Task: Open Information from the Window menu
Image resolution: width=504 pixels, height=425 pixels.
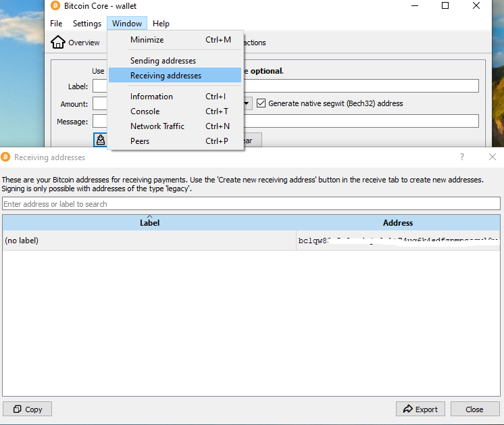Action: click(175, 97)
